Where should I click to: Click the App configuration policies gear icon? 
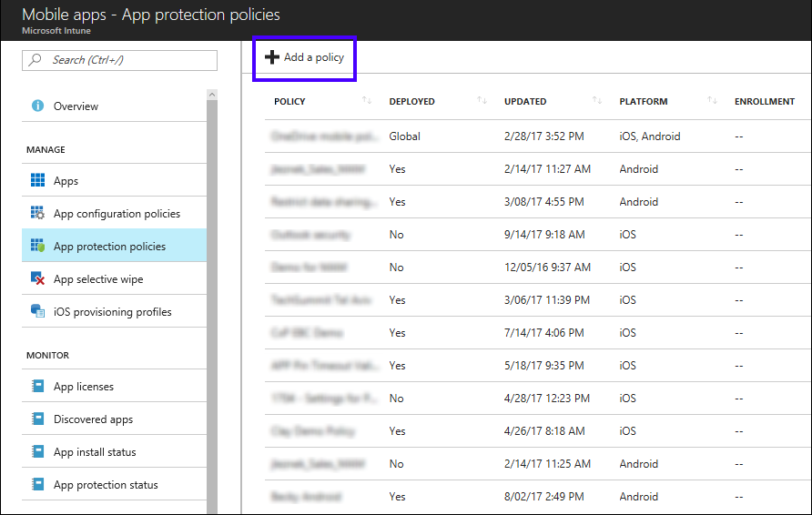[37, 214]
